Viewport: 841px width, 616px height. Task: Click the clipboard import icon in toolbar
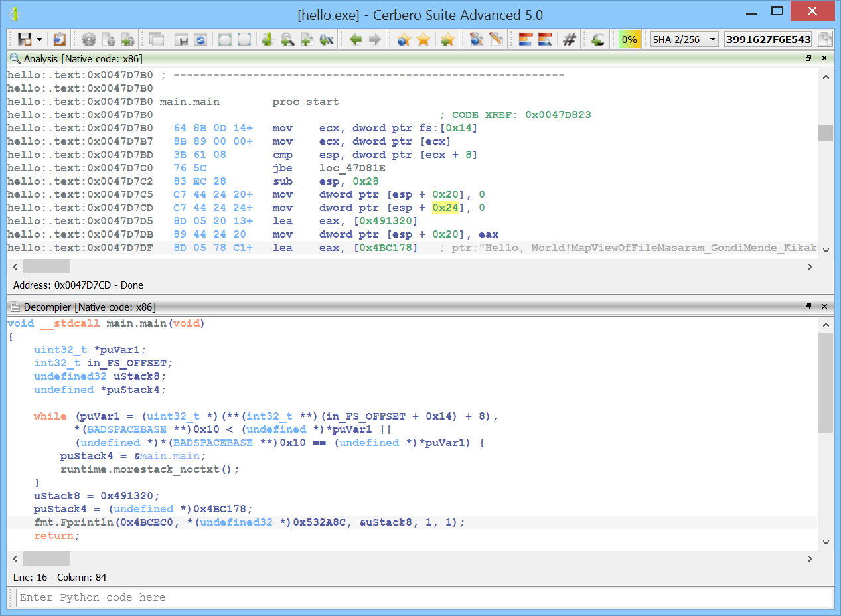pos(60,39)
